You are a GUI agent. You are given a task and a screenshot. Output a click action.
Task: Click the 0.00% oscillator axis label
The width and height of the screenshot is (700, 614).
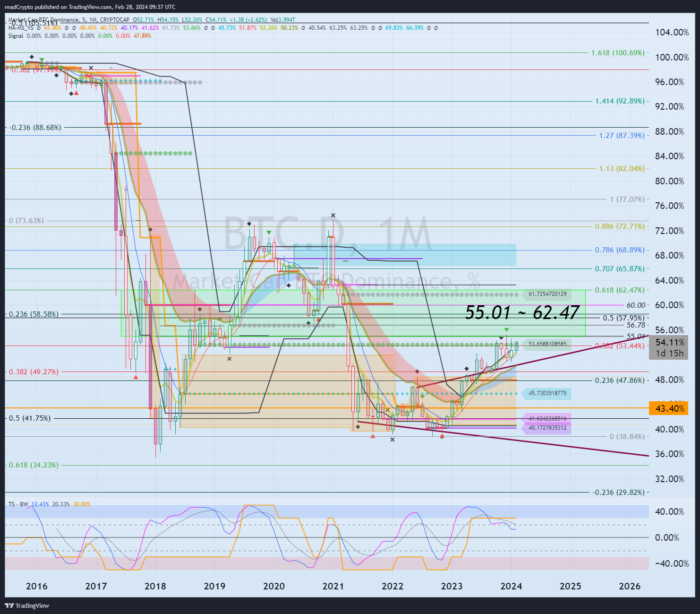click(x=667, y=537)
